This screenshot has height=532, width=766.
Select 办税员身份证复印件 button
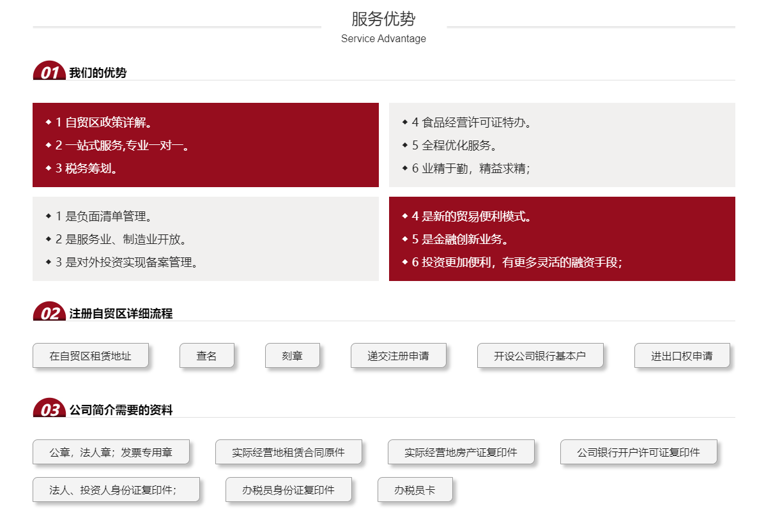288,490
